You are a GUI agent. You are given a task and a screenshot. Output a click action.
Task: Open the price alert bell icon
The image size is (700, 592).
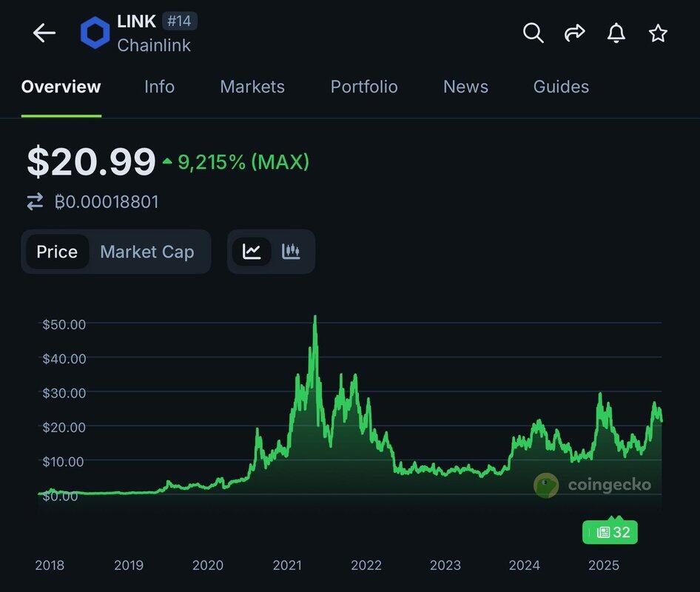[x=616, y=33]
